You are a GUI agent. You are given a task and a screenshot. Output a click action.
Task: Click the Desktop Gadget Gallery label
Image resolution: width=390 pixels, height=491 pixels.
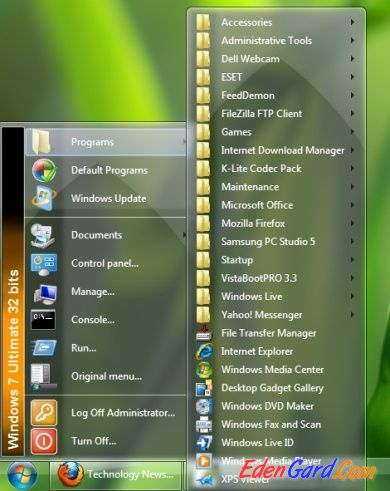pos(272,388)
